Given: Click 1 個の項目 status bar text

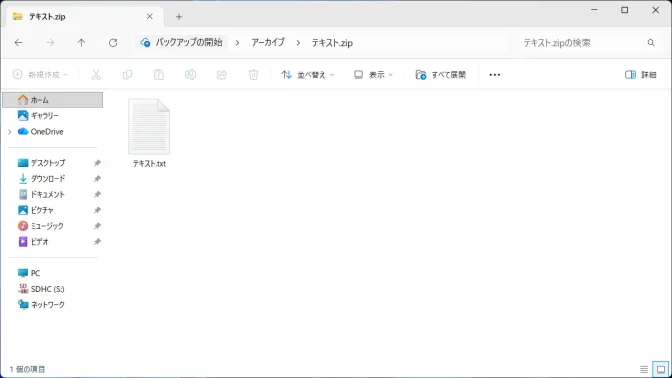Looking at the screenshot, I should tap(27, 369).
